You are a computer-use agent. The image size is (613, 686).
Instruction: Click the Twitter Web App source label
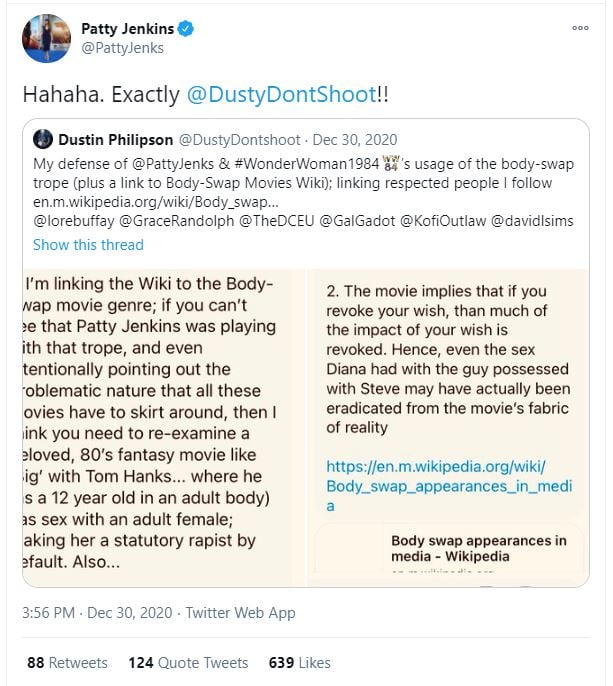[x=243, y=613]
